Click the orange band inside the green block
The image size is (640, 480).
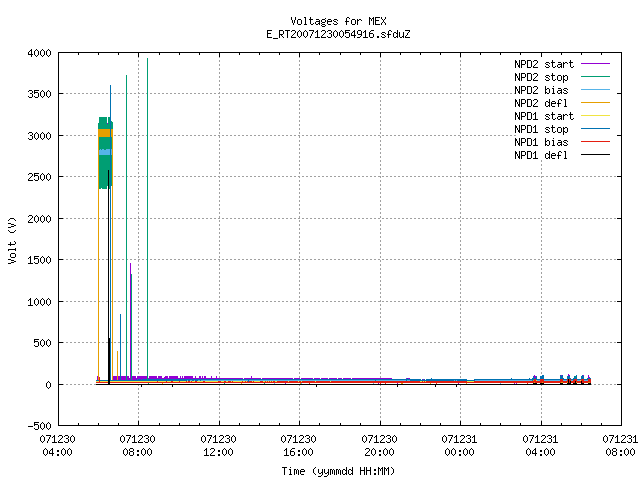pos(105,133)
